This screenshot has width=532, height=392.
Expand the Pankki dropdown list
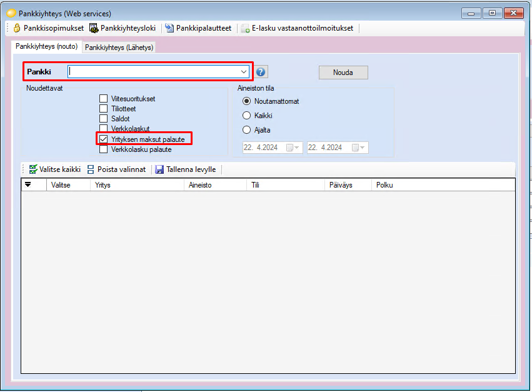coord(244,72)
